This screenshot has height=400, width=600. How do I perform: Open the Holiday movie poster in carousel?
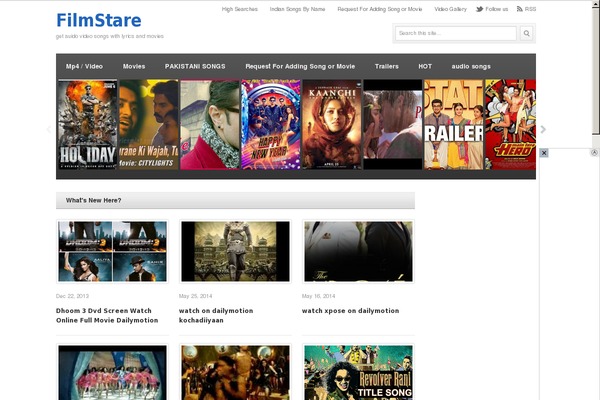(x=87, y=125)
